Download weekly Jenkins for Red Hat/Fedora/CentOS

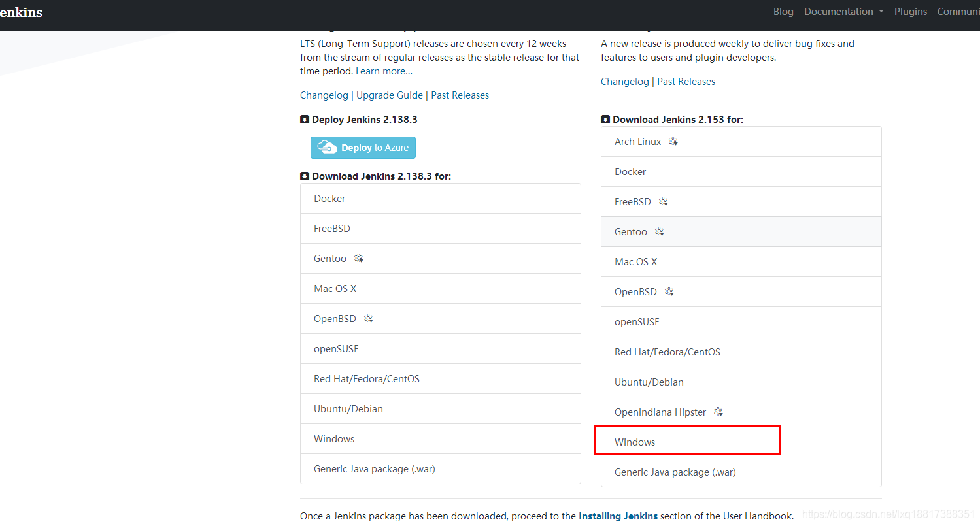(741, 352)
